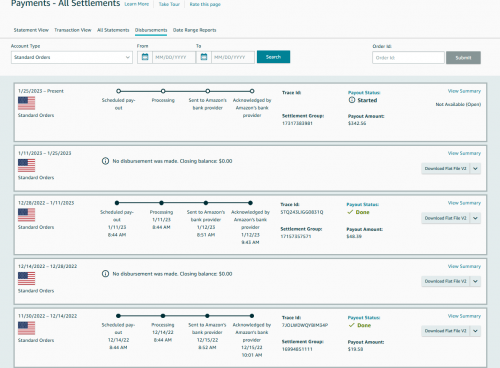The height and width of the screenshot is (368, 500).
Task: Click US flag in 1/11/2023 – 1/25/2023 settlement
Action: (x=26, y=165)
